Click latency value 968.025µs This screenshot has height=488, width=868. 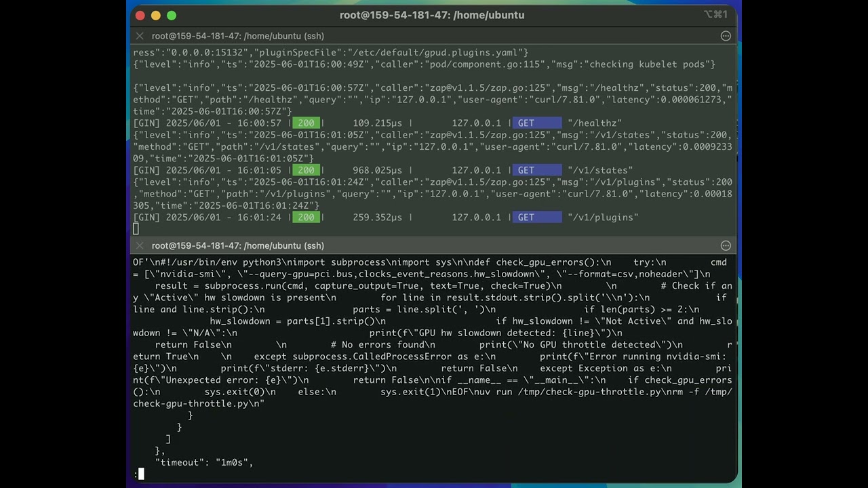(x=378, y=170)
